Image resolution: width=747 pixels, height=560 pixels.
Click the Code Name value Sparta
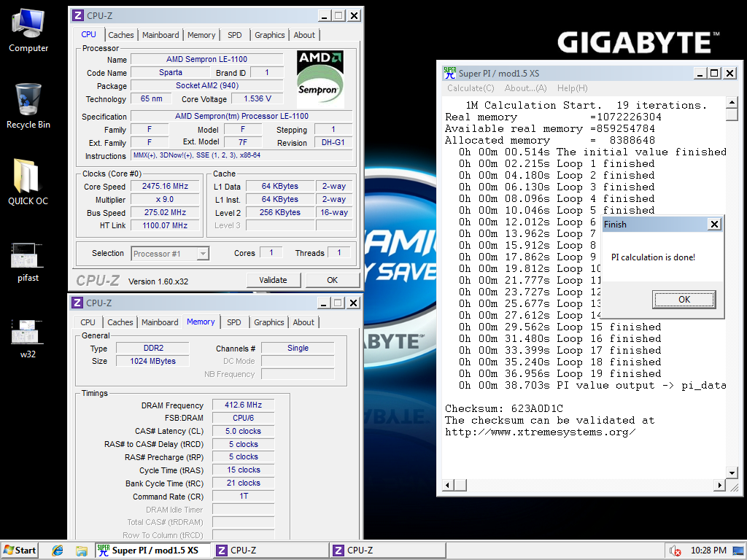171,72
